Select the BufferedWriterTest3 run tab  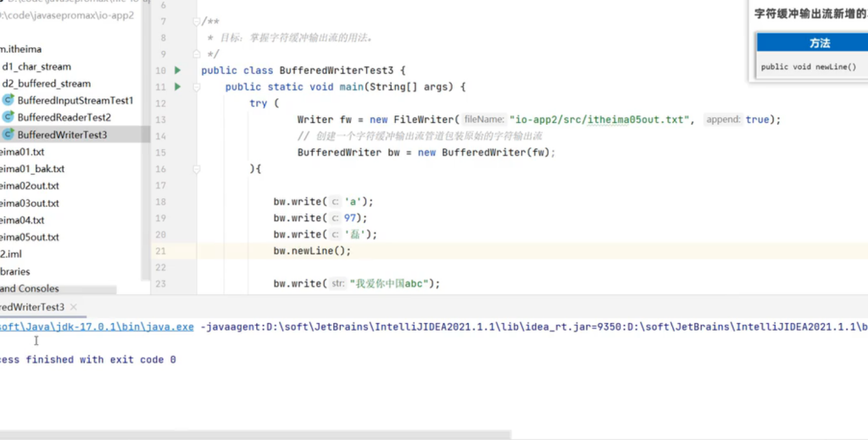coord(32,307)
